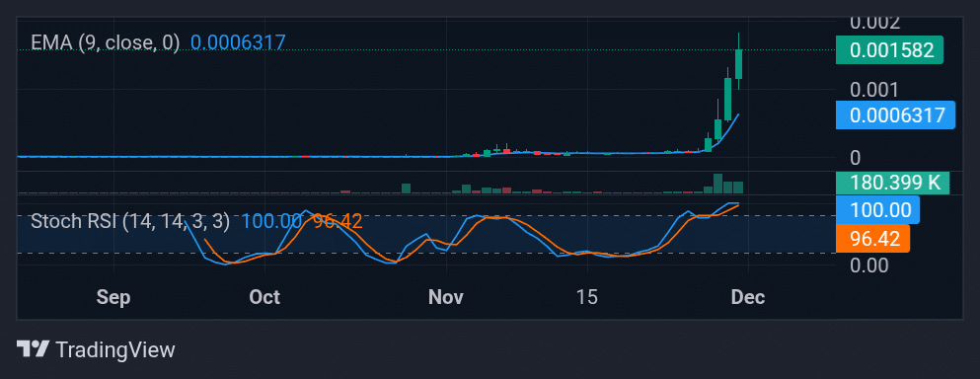This screenshot has height=379, width=980.
Task: Click the Dec label on the time axis
Action: click(748, 298)
